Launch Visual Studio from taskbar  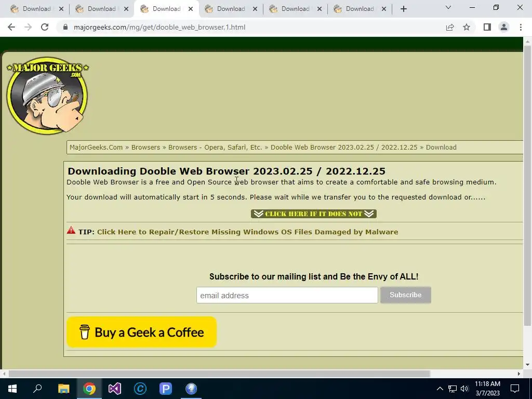(115, 389)
